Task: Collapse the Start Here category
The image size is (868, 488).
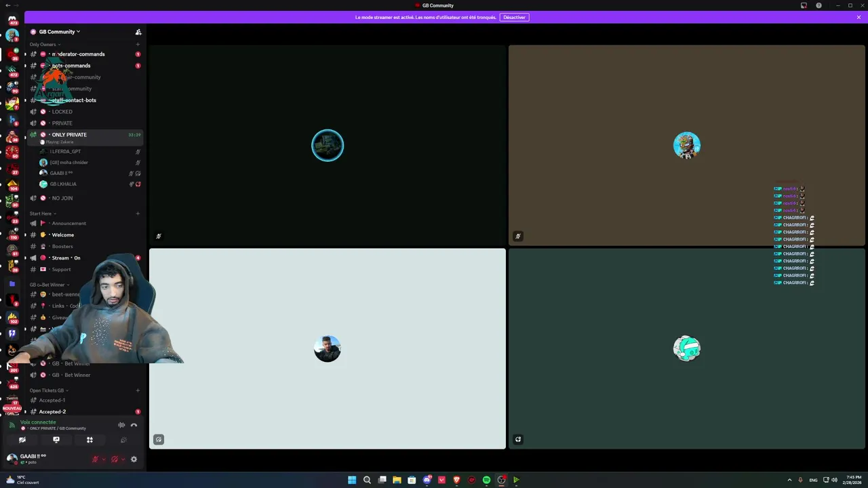Action: pos(43,213)
